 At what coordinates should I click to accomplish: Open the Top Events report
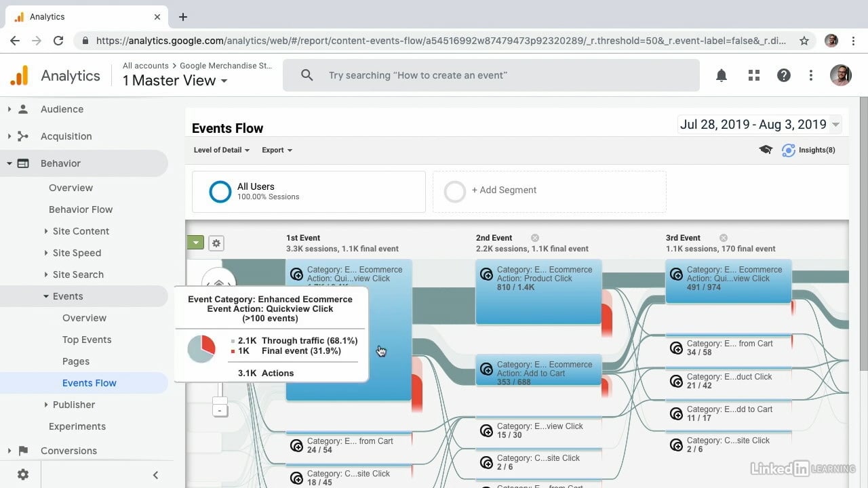pyautogui.click(x=87, y=340)
